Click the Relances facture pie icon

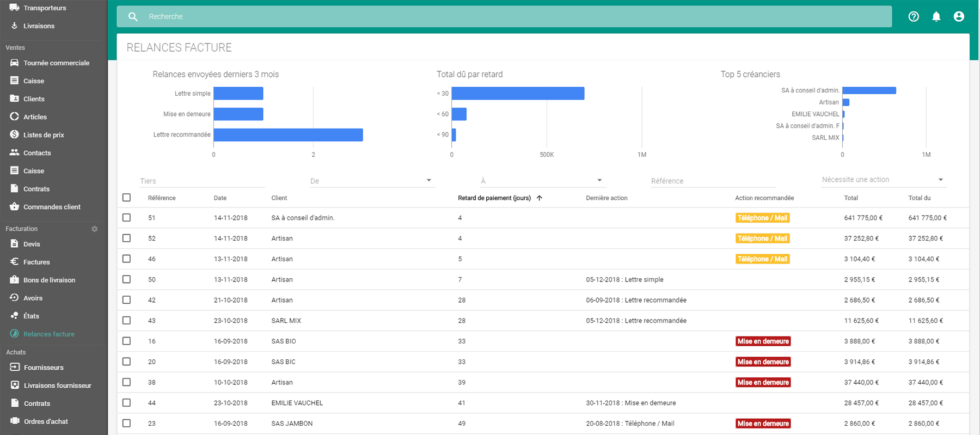point(14,334)
